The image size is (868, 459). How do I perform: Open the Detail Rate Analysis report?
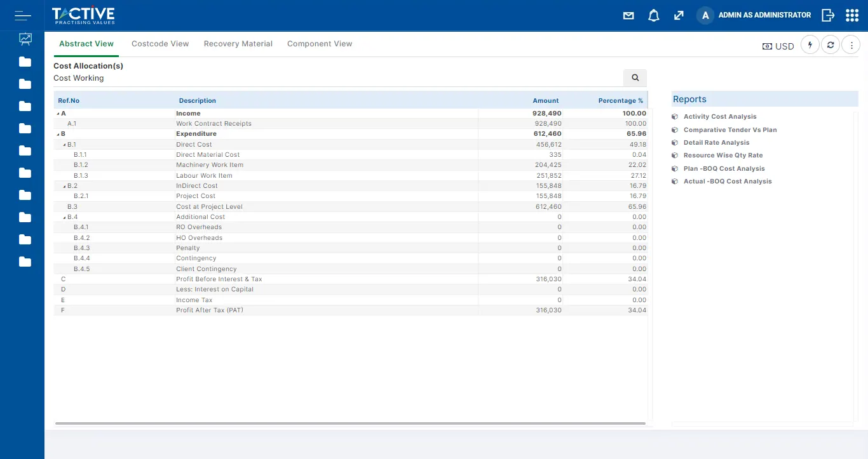716,143
